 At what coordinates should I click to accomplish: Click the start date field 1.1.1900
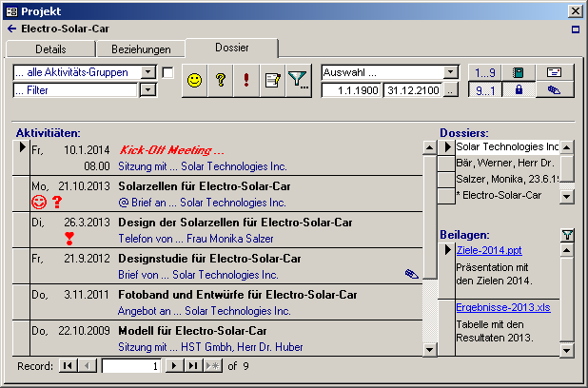[x=351, y=90]
